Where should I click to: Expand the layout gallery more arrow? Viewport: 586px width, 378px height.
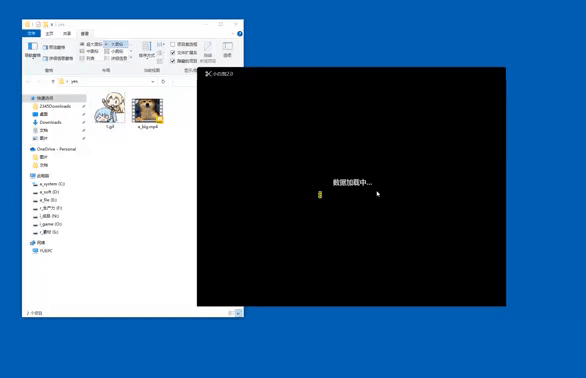pos(131,58)
